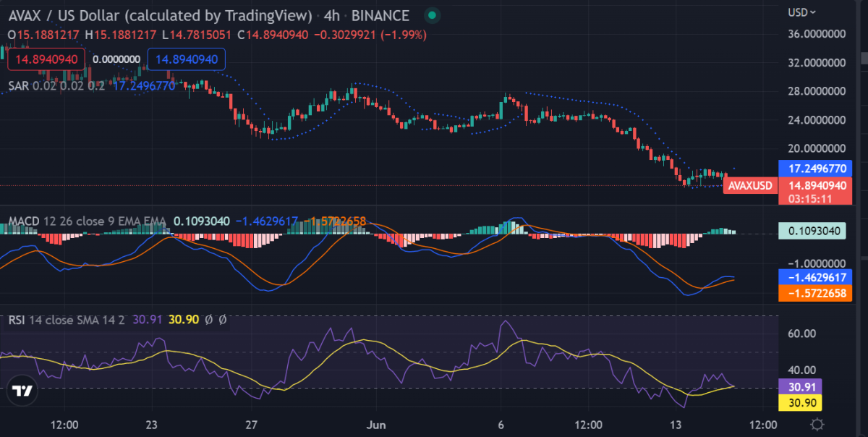868x437 pixels.
Task: Click the blue buy price button
Action: click(x=187, y=59)
